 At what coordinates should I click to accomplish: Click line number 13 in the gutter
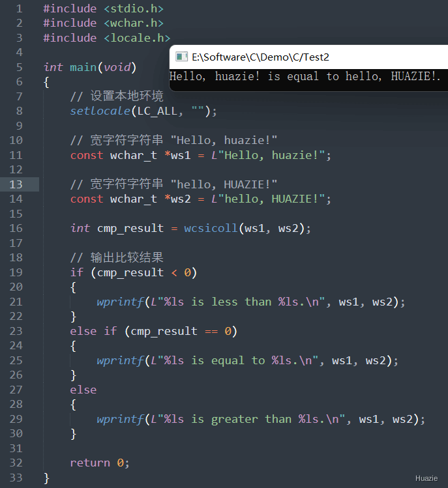point(16,184)
